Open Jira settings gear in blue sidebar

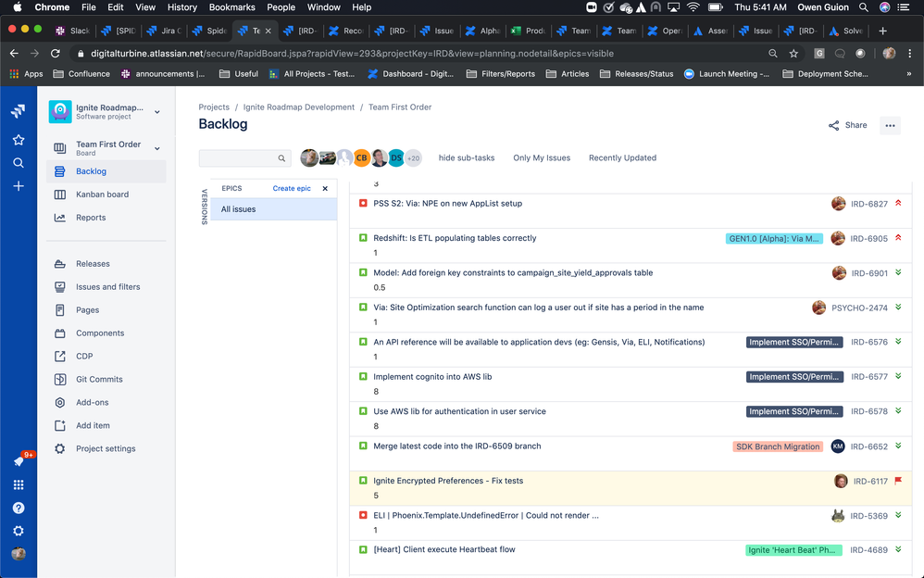[19, 531]
